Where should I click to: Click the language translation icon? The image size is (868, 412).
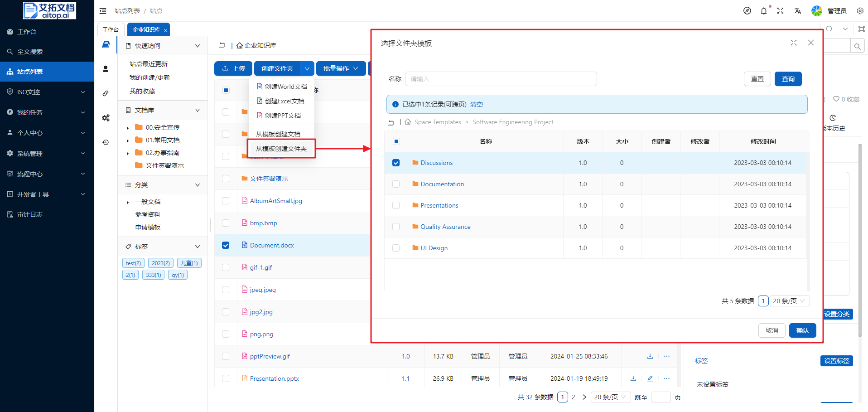pos(797,11)
